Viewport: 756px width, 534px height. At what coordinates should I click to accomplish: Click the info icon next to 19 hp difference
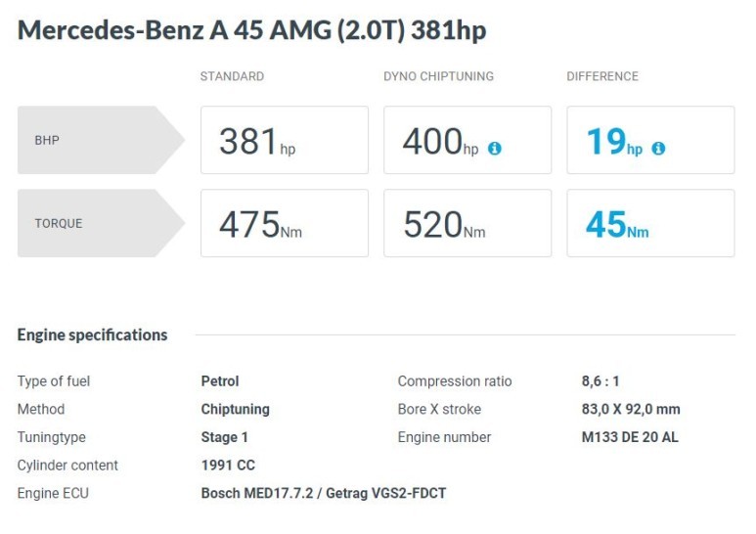[658, 149]
